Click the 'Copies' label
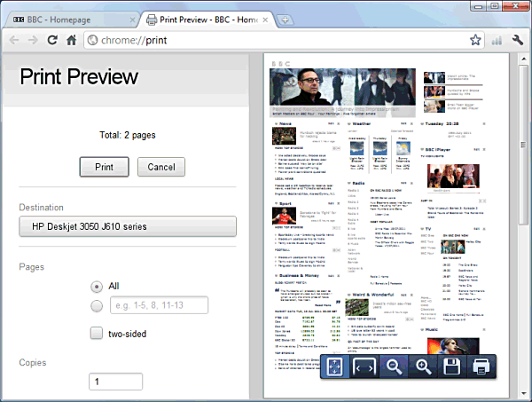Screen dimensions: 532x402 (33, 363)
